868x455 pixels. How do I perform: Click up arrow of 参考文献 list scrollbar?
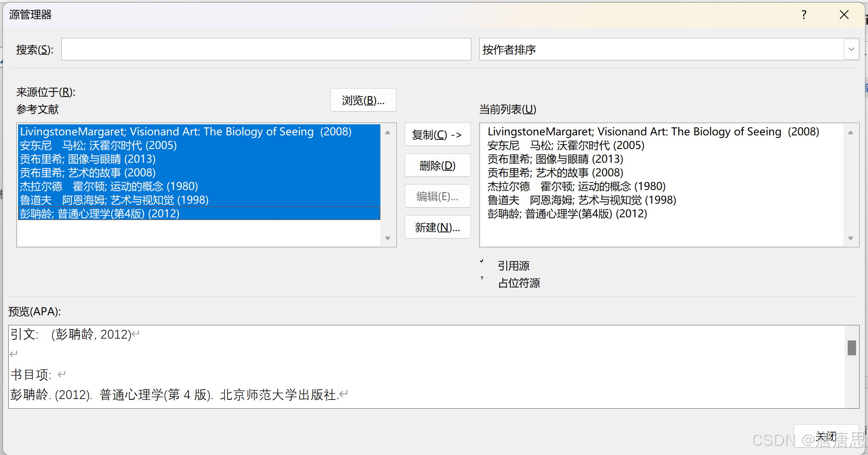[x=387, y=132]
